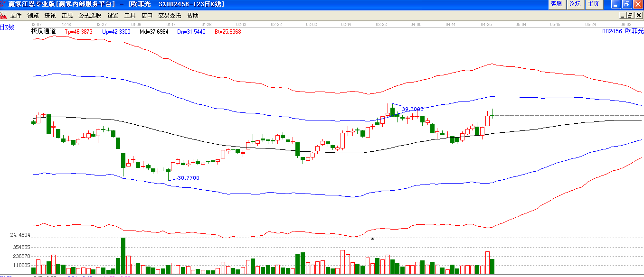Click the Up=42.3300 value
This screenshot has width=644, height=277.
click(x=116, y=32)
